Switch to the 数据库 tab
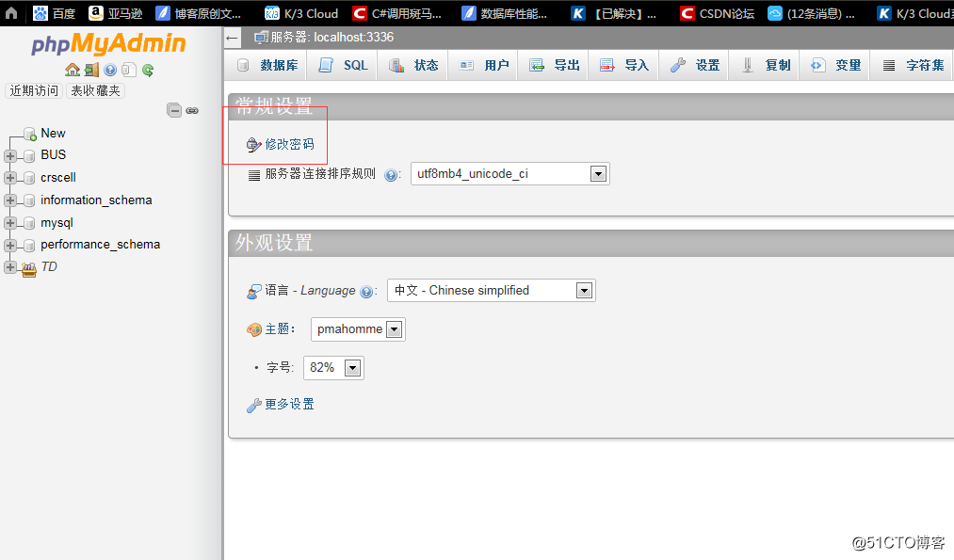954x560 pixels. point(267,65)
